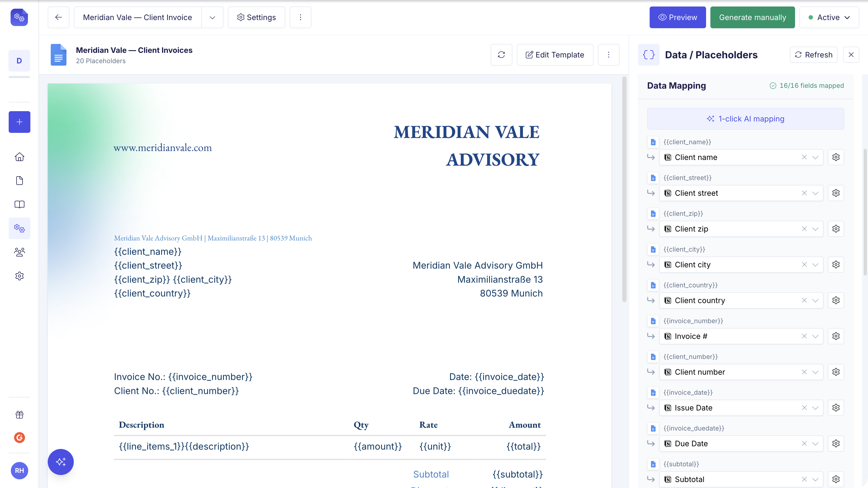868x488 pixels.
Task: Click the {{line_items_1}}{{description}} table cell
Action: click(x=184, y=446)
